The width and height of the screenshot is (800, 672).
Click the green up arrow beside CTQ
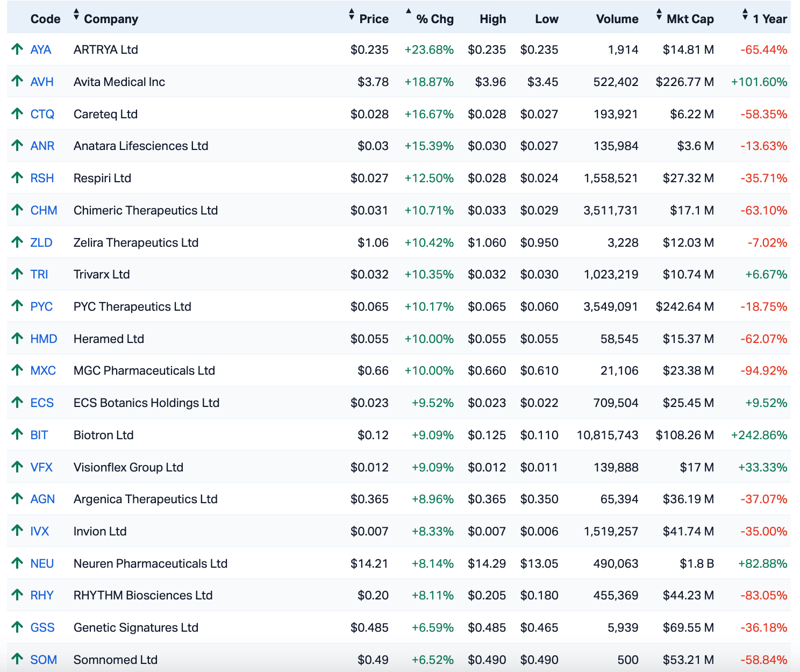[17, 113]
